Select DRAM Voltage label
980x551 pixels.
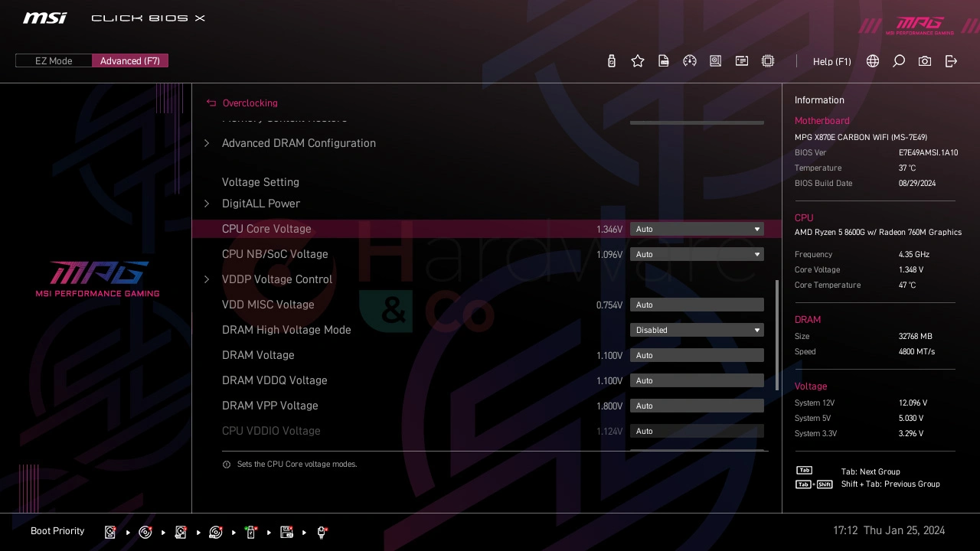(258, 355)
